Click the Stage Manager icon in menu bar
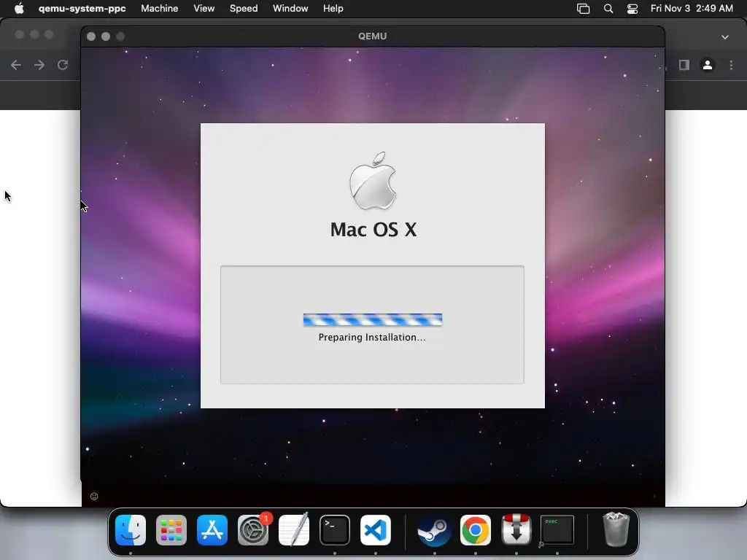The image size is (747, 560). (583, 9)
